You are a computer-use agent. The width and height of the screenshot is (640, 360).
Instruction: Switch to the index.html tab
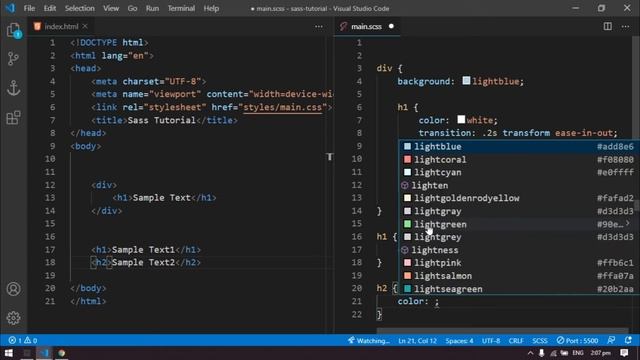click(x=61, y=27)
